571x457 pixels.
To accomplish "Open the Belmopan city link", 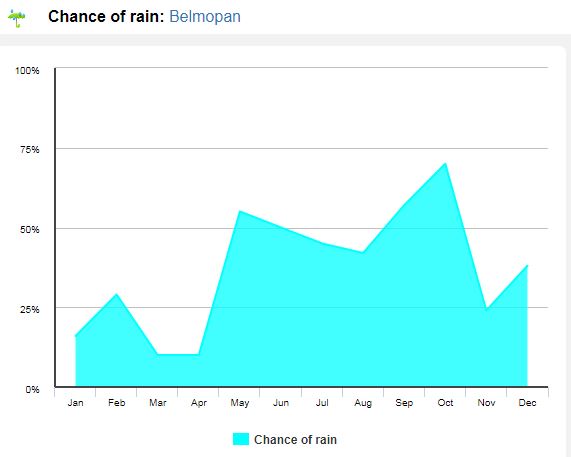I will pos(205,16).
